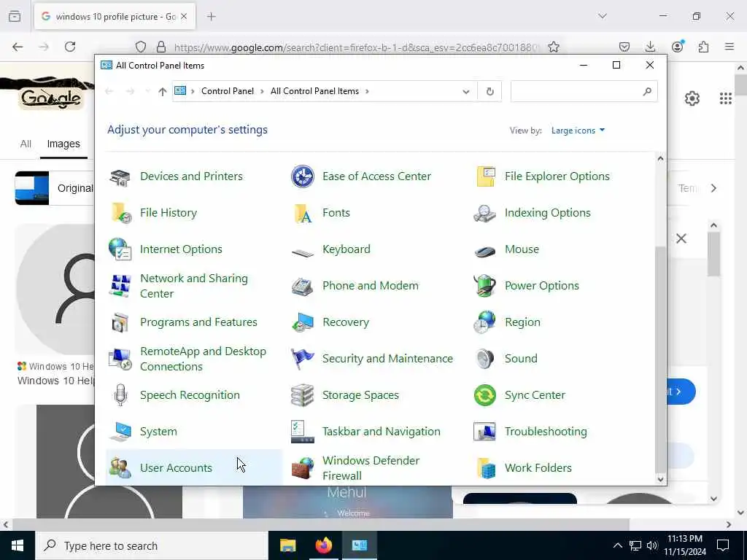Switch to the Images tab in Google
This screenshot has height=560, width=747.
coord(63,144)
